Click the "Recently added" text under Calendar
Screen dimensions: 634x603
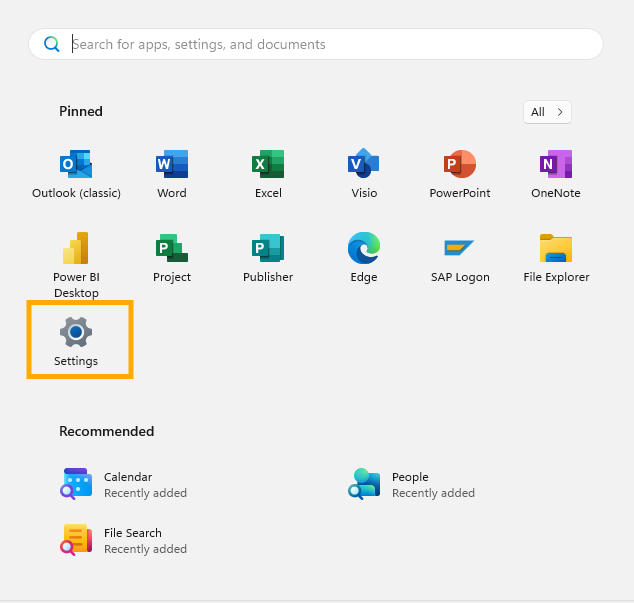pos(146,493)
